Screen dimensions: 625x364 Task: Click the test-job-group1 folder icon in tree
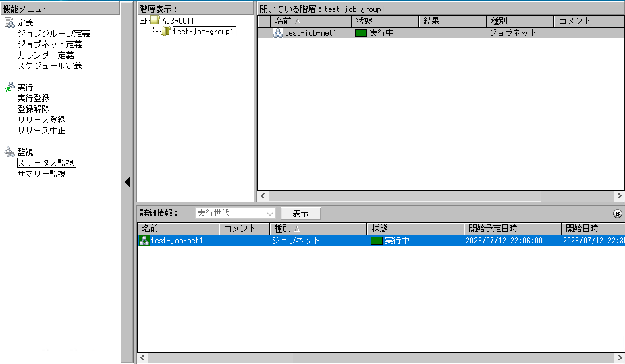pyautogui.click(x=165, y=31)
